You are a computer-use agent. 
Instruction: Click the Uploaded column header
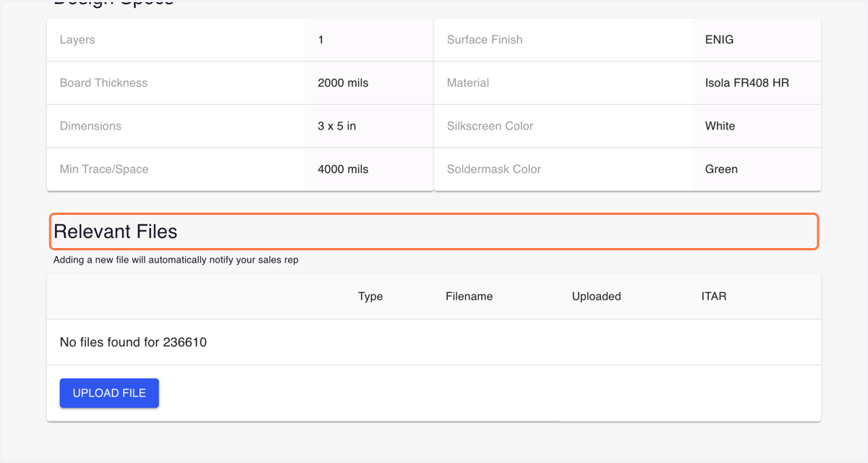(x=597, y=297)
